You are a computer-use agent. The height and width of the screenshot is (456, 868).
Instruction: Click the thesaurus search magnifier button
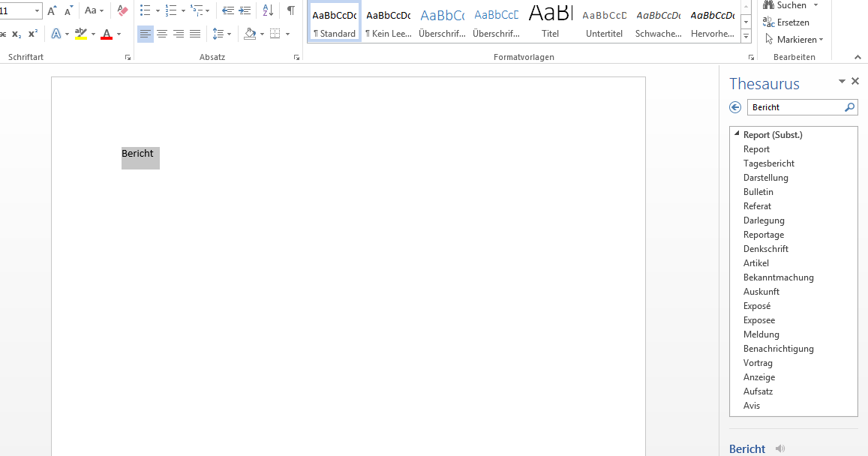point(849,107)
